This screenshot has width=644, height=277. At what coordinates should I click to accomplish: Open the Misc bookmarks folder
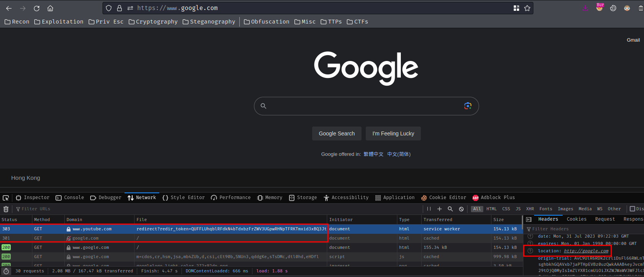pos(305,22)
